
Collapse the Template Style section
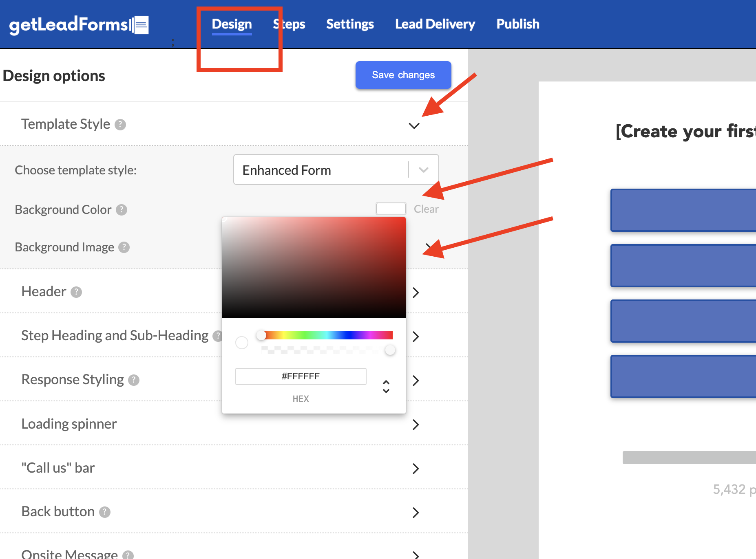click(x=414, y=125)
